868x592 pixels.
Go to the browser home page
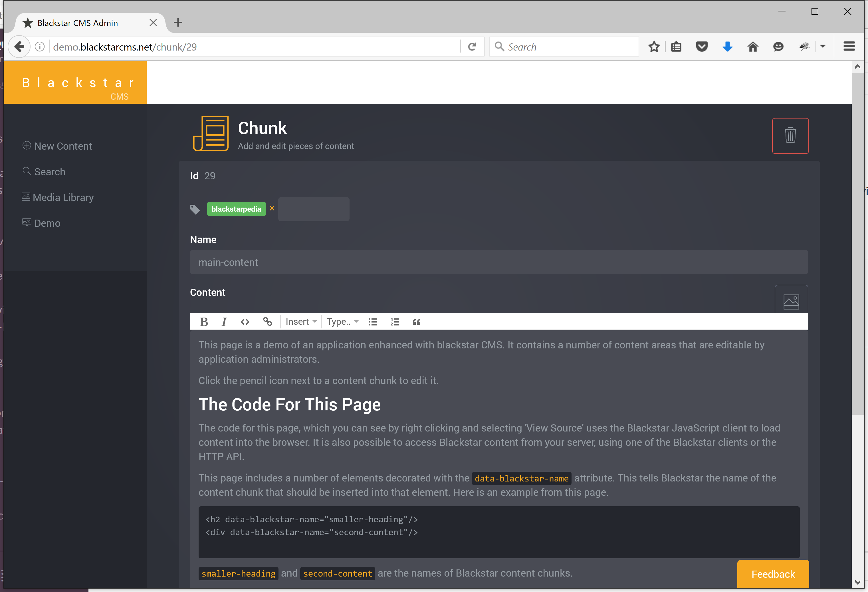click(753, 47)
